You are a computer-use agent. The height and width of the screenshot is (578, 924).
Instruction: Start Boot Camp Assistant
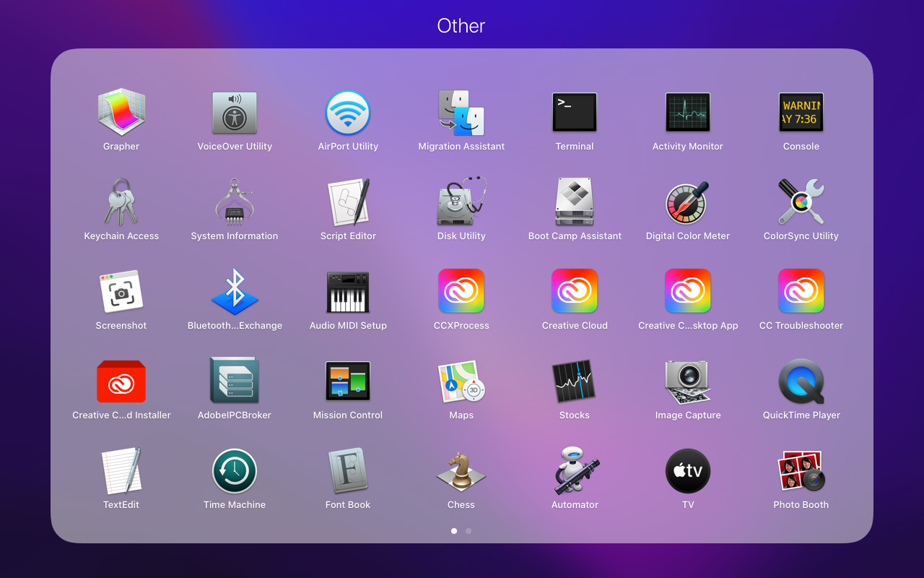[575, 202]
